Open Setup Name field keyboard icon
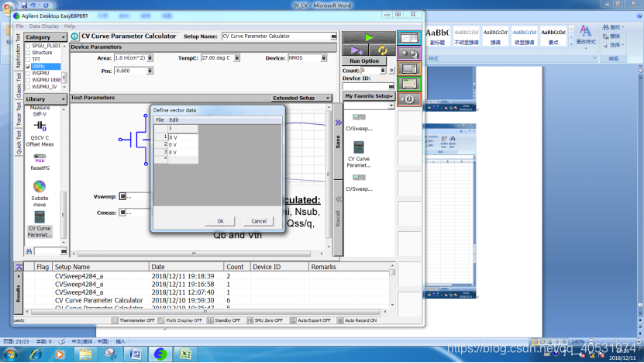The image size is (644, 363). [333, 36]
